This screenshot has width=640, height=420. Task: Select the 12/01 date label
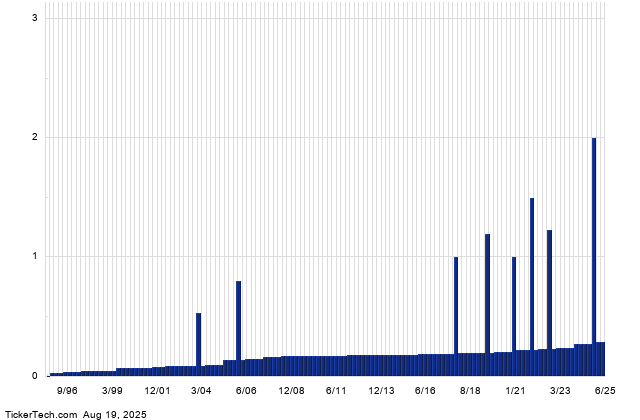click(157, 391)
